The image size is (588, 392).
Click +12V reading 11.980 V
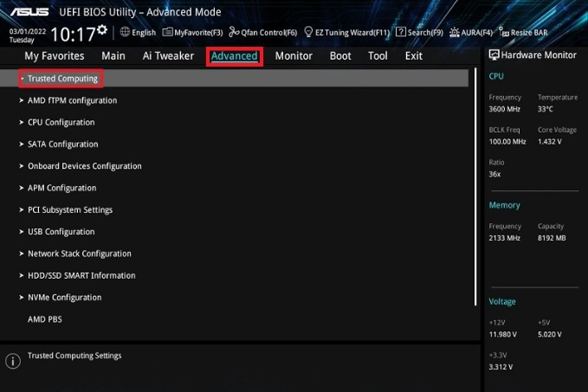(x=503, y=334)
